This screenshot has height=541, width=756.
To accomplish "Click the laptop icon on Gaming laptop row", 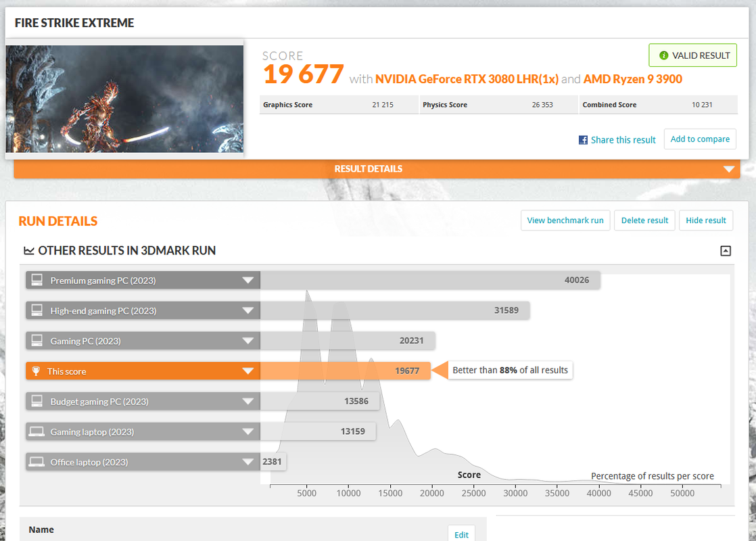I will (x=37, y=431).
